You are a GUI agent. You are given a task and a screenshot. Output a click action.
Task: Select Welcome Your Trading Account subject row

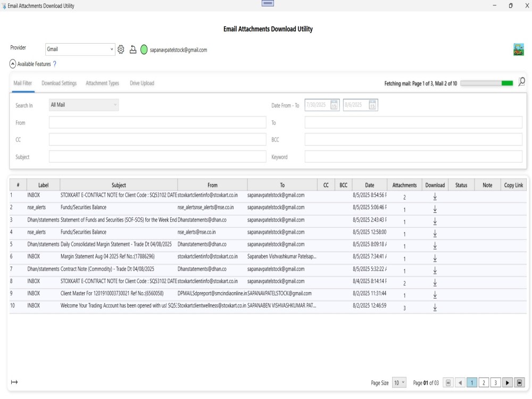coord(119,305)
